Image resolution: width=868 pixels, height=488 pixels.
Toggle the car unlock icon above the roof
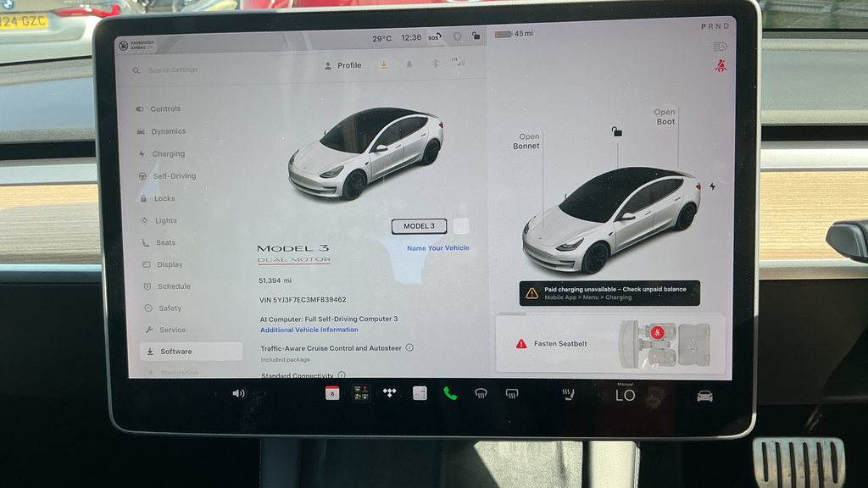pos(617,131)
